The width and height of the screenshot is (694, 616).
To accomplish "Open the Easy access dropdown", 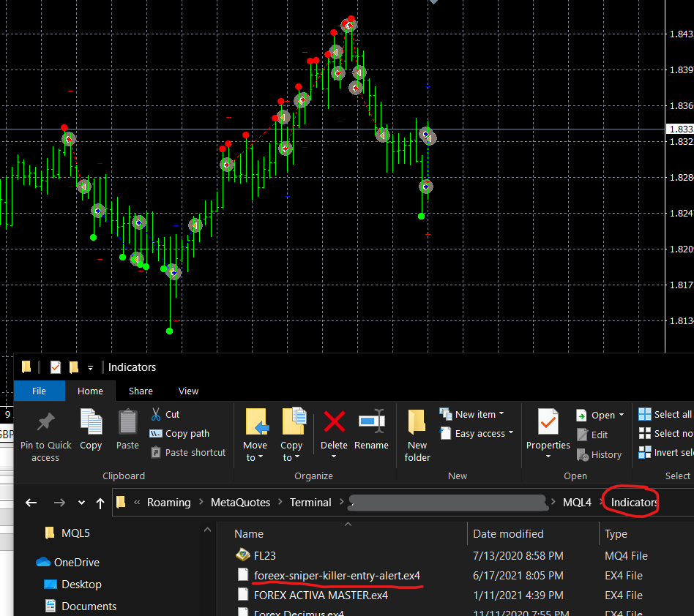I will pyautogui.click(x=477, y=433).
